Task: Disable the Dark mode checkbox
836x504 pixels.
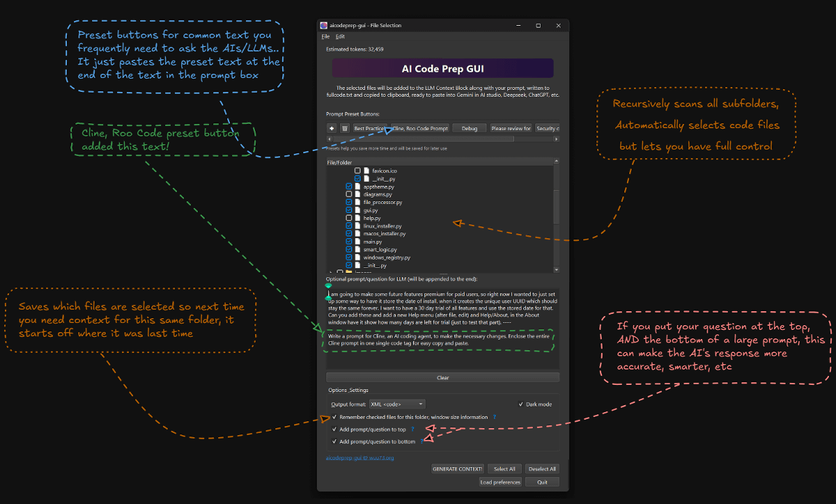Action: (521, 404)
